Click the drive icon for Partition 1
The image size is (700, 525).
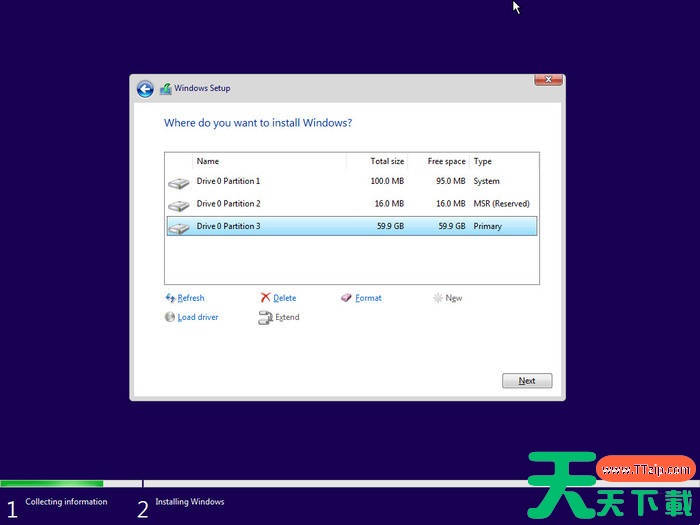179,183
